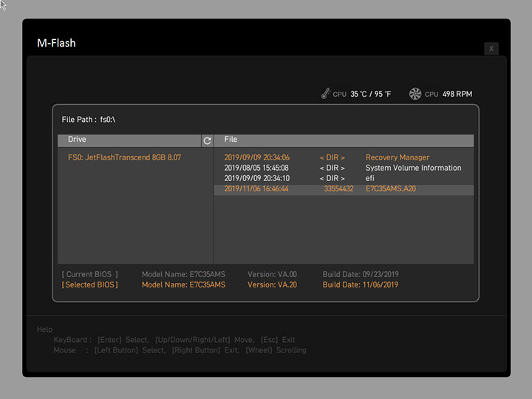This screenshot has height=399, width=532.
Task: Click the 498 RPM fan reading
Action: point(457,95)
